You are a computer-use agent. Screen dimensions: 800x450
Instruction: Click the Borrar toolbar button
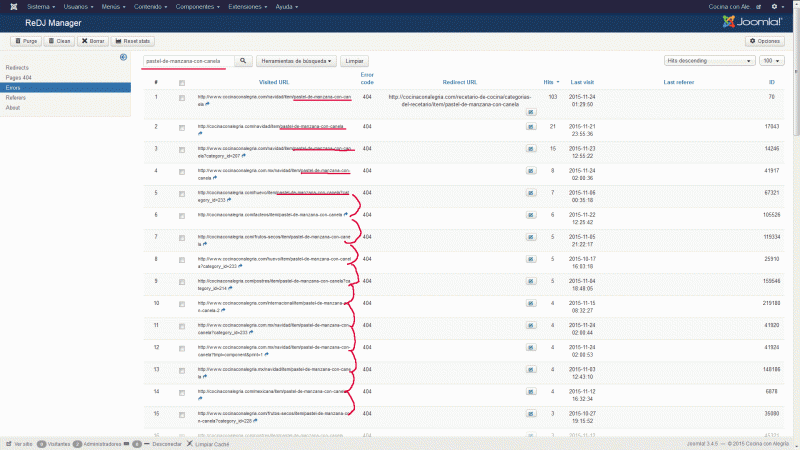point(93,41)
